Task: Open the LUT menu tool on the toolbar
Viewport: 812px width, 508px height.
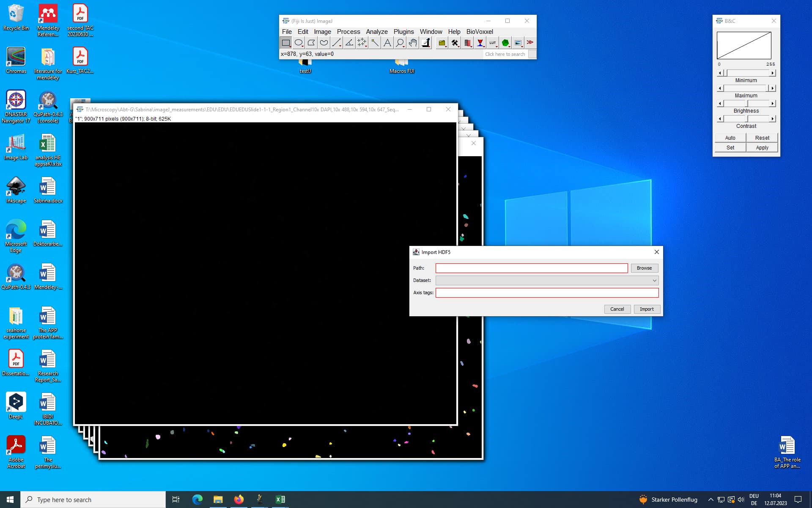Action: coord(493,42)
